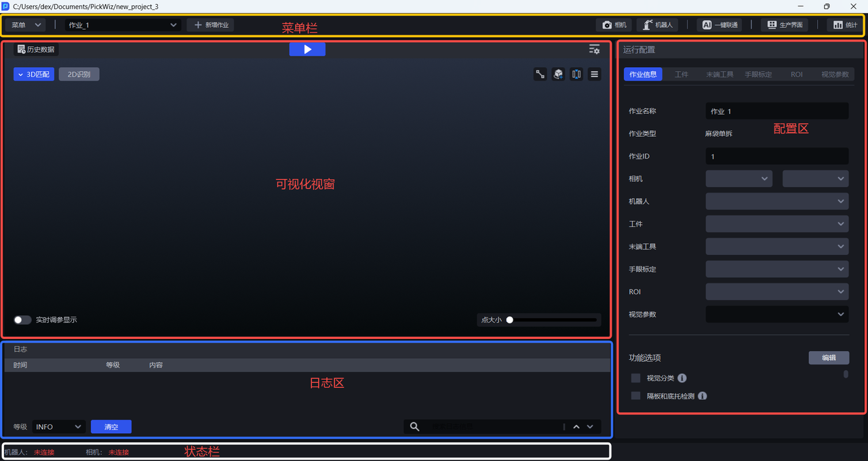868x461 pixels.
Task: Click the 3D cube icon in viewport
Action: 558,75
